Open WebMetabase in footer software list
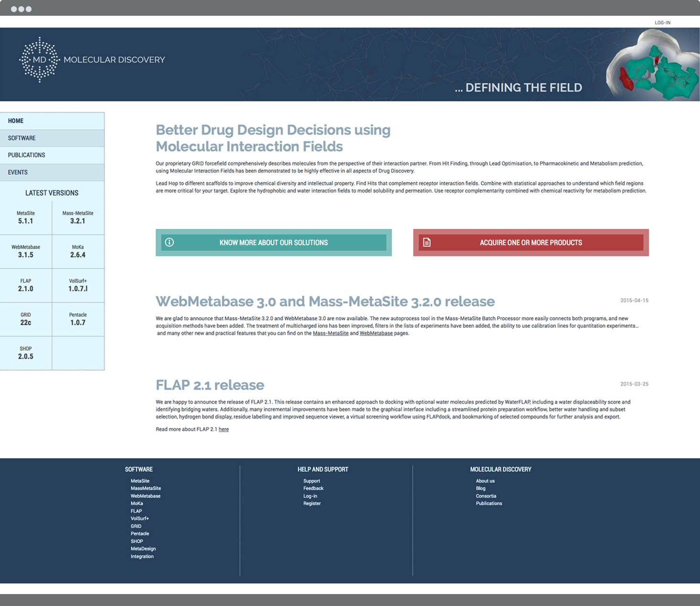This screenshot has width=700, height=606. point(145,496)
